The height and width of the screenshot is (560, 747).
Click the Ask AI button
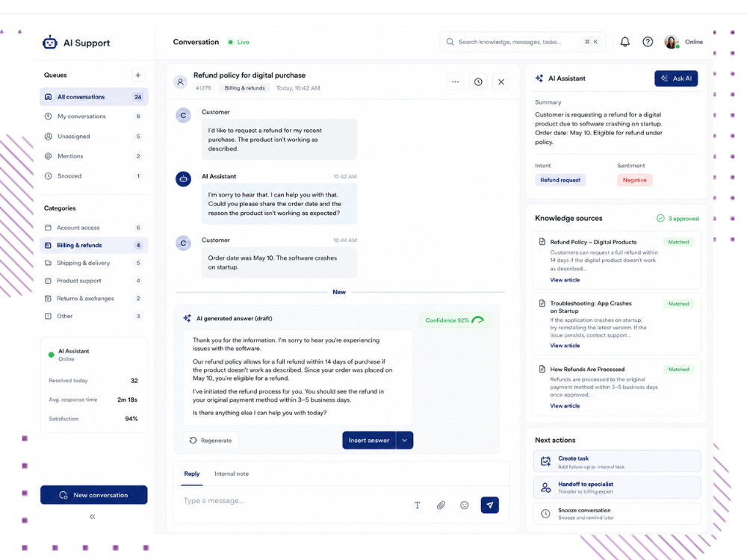pyautogui.click(x=676, y=78)
